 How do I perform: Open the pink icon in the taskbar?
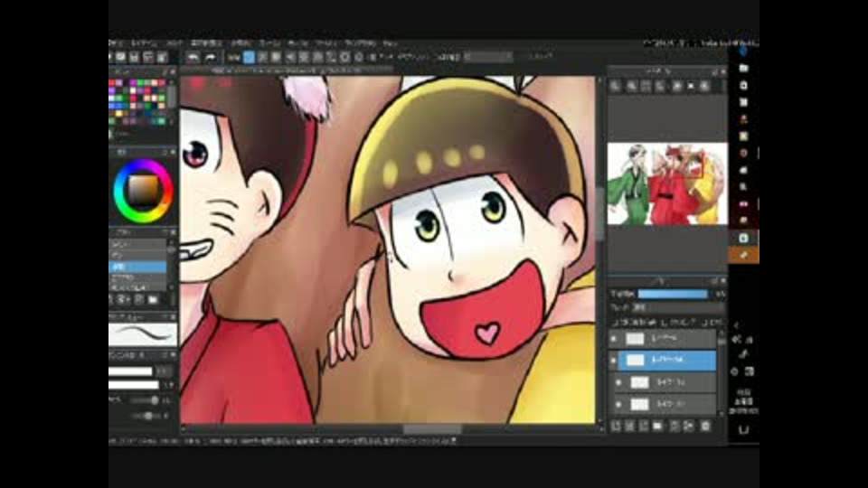pos(743,204)
